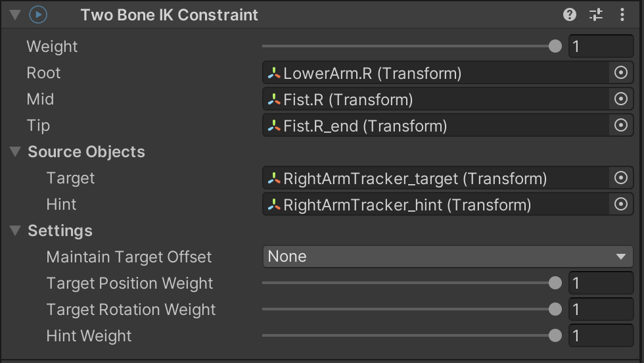This screenshot has height=363, width=644.
Task: Open the component three-dot menu
Action: tap(622, 15)
